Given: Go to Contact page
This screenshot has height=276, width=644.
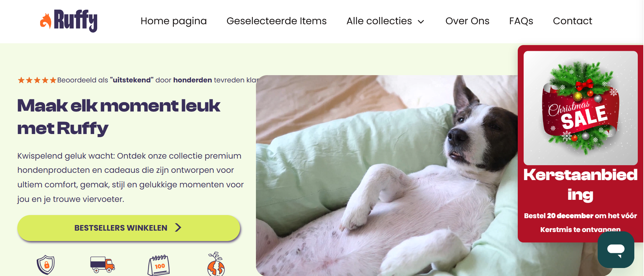Looking at the screenshot, I should click(572, 21).
